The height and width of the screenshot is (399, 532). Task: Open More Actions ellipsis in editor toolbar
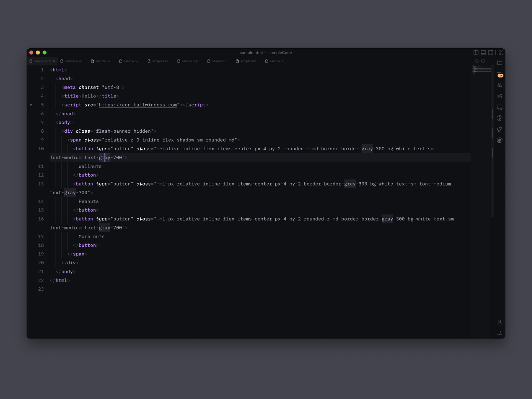point(489,61)
